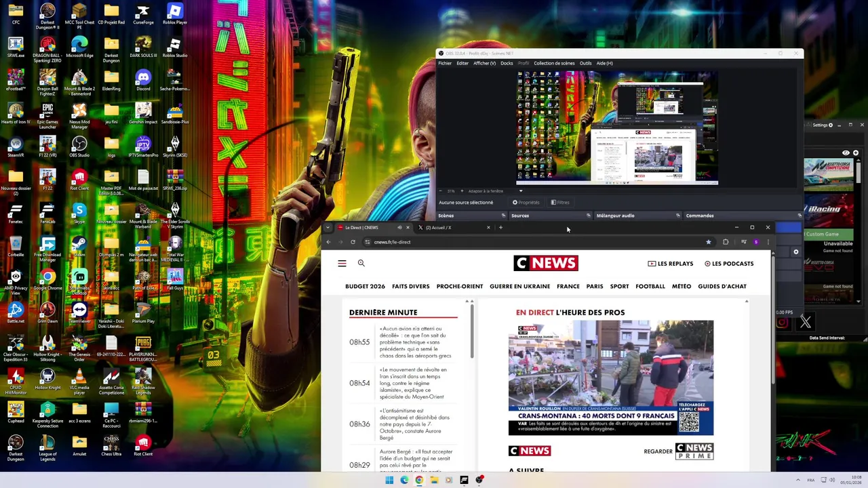Go back in Chrome browser

tap(328, 242)
